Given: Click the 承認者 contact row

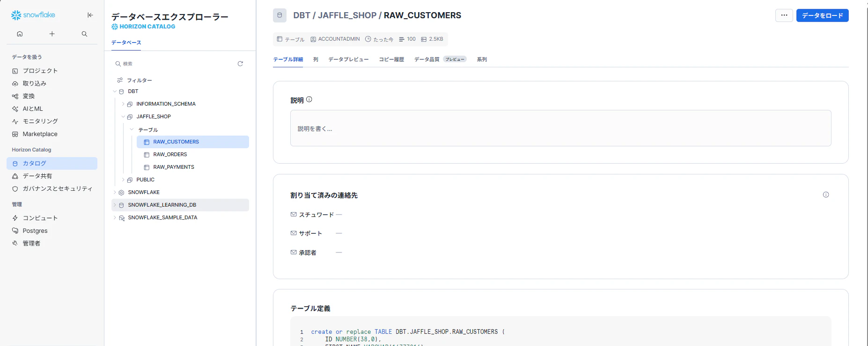Looking at the screenshot, I should coord(316,252).
